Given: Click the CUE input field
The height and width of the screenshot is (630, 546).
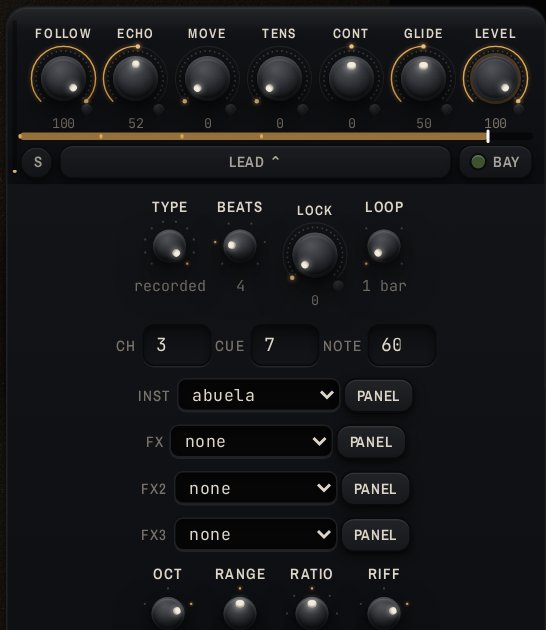Looking at the screenshot, I should [285, 345].
